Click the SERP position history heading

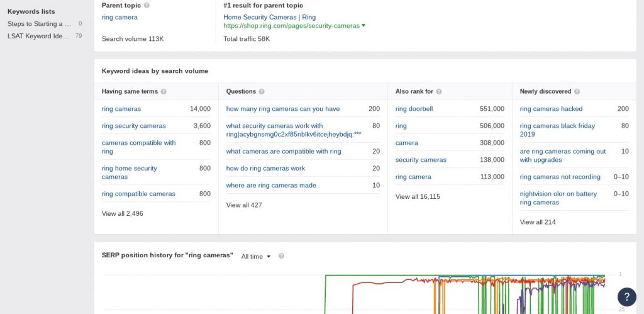coord(167,255)
